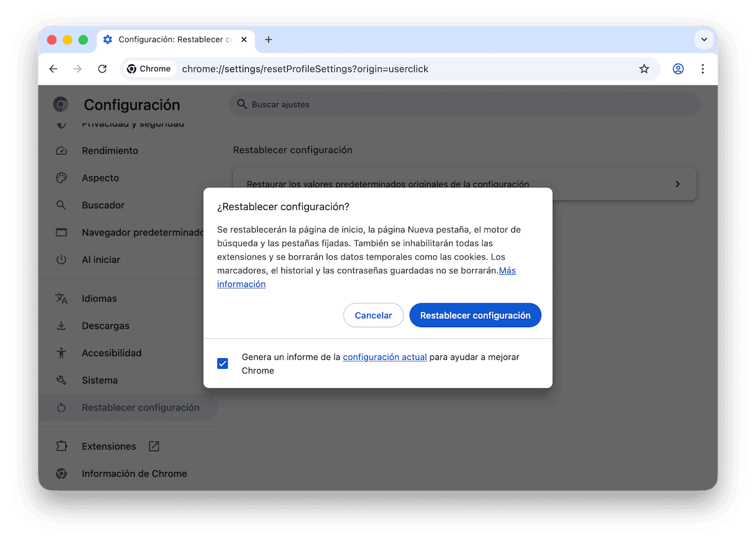The width and height of the screenshot is (756, 541).
Task: Click the Cancelar button
Action: pyautogui.click(x=373, y=315)
